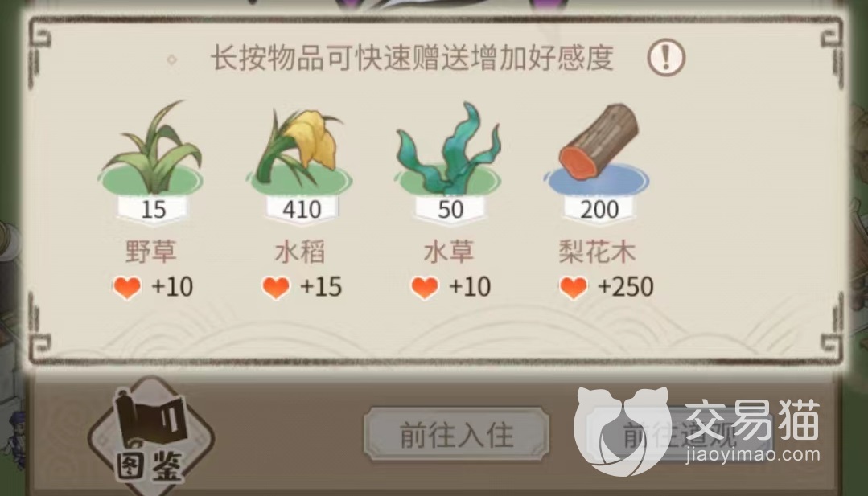868x496 pixels.
Task: Click the heart icon next to +15
Action: coord(276,288)
